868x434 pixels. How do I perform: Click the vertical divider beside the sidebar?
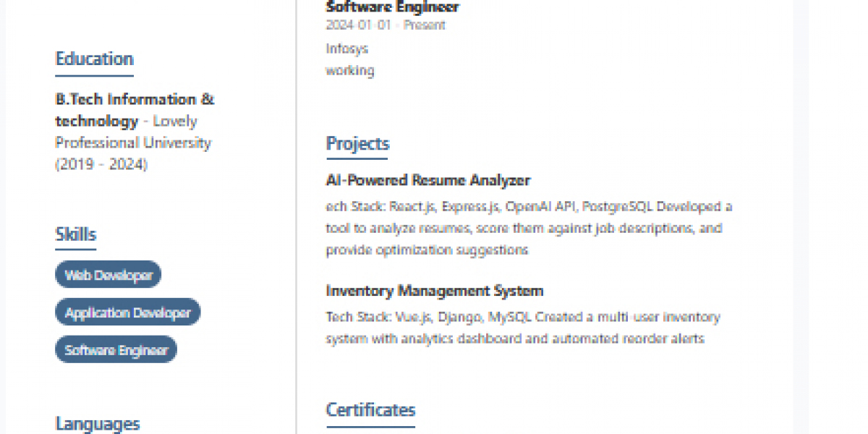click(296, 217)
